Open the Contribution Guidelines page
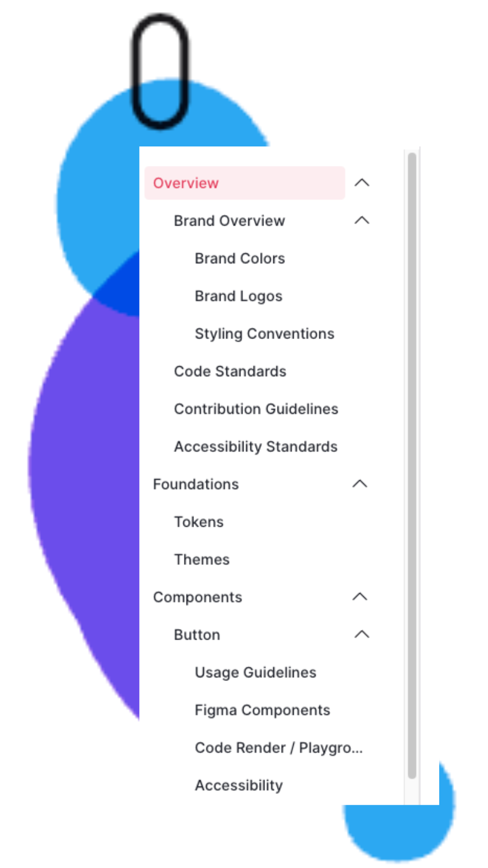 (256, 409)
